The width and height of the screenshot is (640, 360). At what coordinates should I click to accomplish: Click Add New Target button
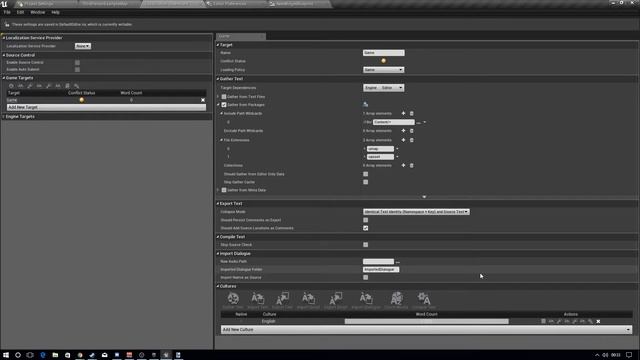[107, 107]
